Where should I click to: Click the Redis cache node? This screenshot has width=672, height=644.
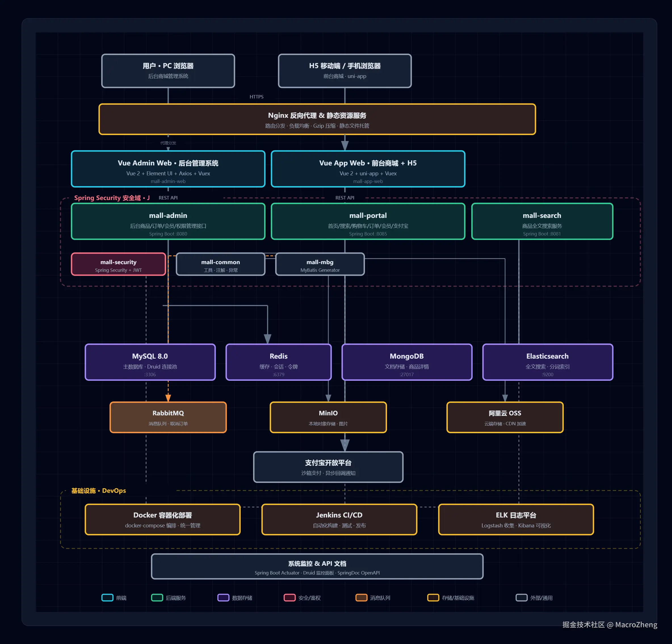coord(278,362)
